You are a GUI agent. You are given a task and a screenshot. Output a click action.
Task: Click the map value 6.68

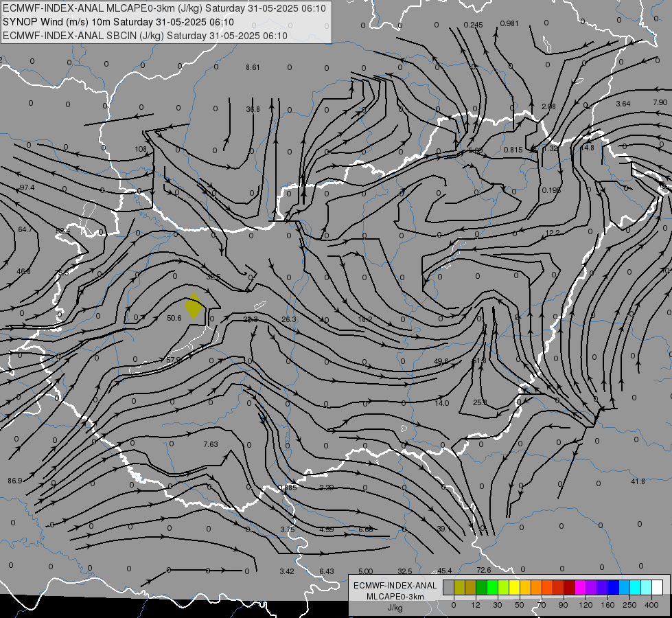[x=366, y=529]
